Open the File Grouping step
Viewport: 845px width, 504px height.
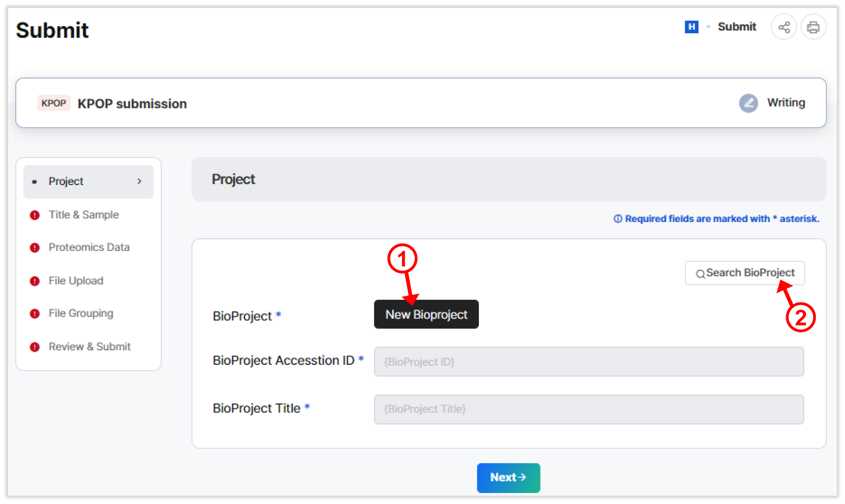pyautogui.click(x=81, y=314)
